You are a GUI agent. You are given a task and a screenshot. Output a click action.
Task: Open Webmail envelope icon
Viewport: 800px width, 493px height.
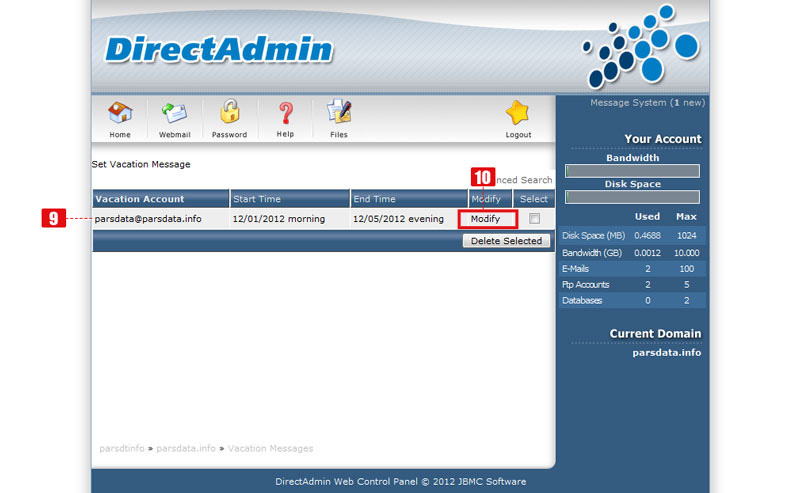pyautogui.click(x=174, y=113)
